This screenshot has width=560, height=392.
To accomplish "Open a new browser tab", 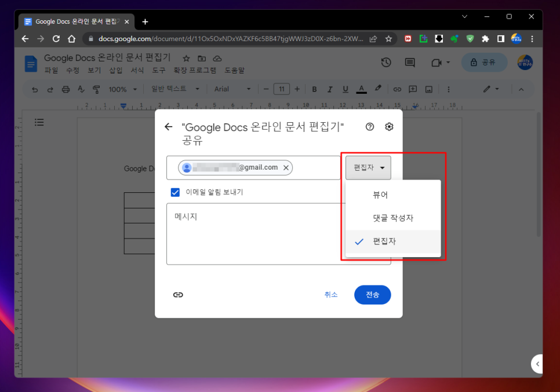I will [x=145, y=22].
